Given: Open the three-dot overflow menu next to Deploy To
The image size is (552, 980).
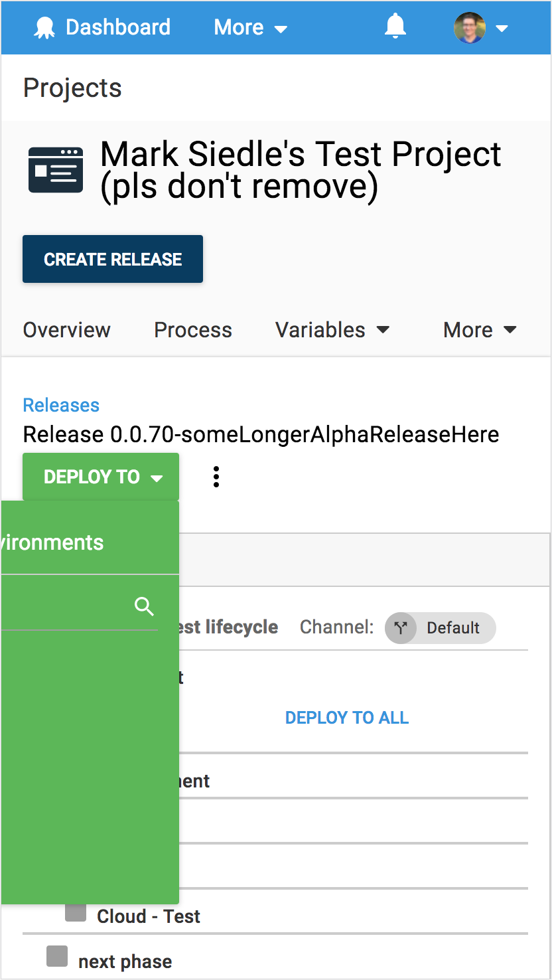Looking at the screenshot, I should pyautogui.click(x=216, y=476).
